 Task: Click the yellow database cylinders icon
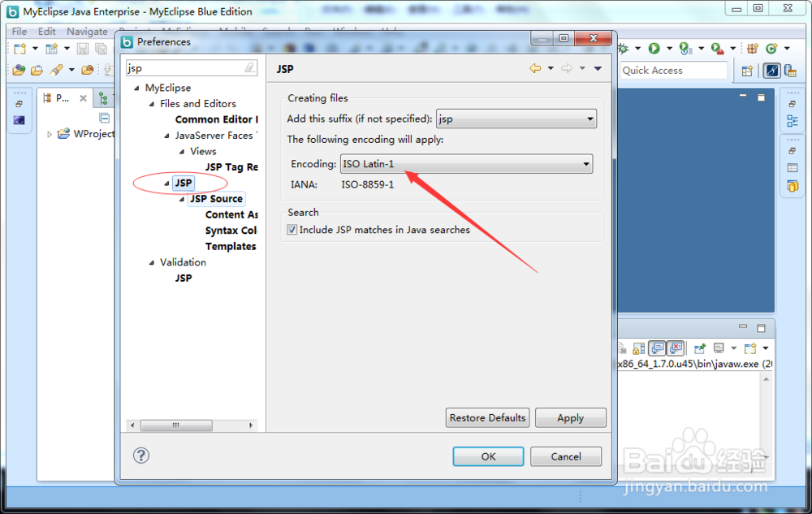(x=793, y=186)
